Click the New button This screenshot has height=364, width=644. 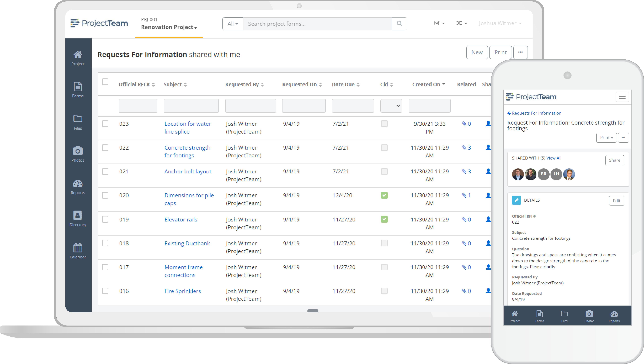pyautogui.click(x=477, y=52)
